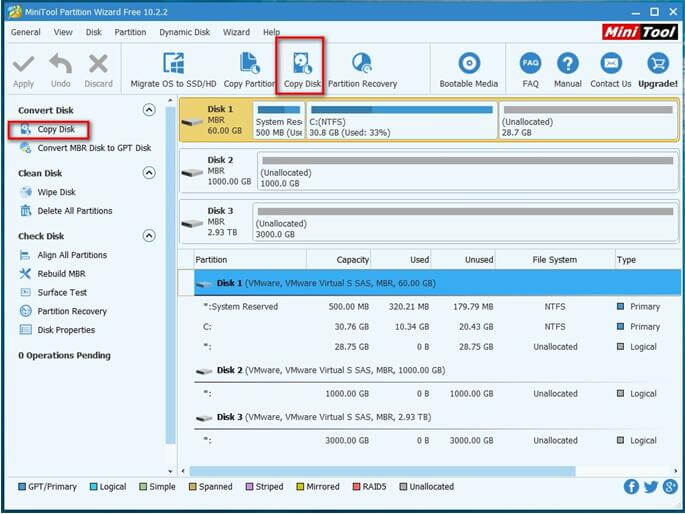This screenshot has width=685, height=514.
Task: Click the Discard X icon
Action: click(98, 64)
